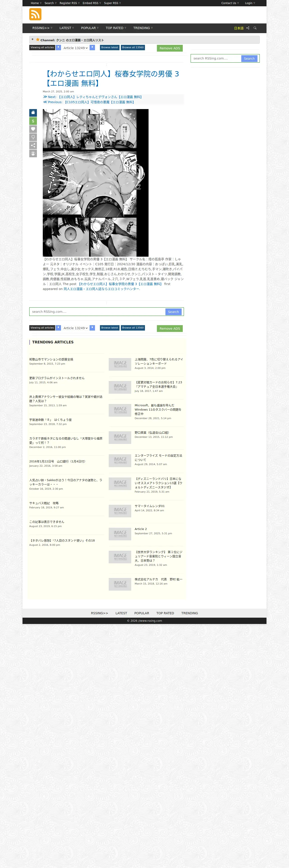Expand the channel bar with the plus sign
Screen dimensions: 289x868
click(x=33, y=39)
